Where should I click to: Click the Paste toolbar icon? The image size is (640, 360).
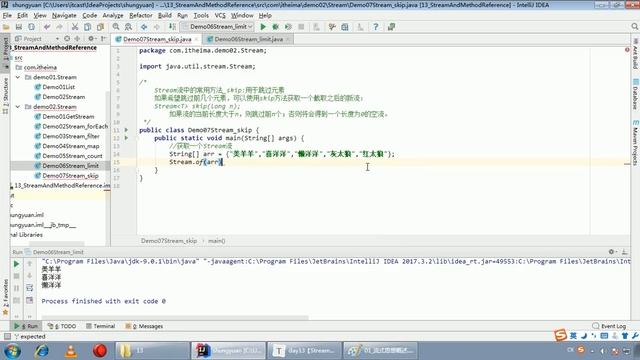(x=100, y=27)
